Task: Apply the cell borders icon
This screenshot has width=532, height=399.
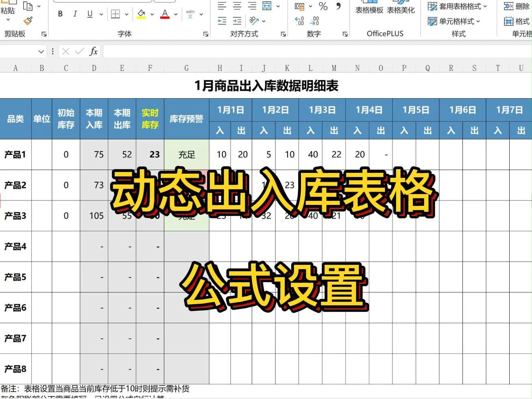Action: 116,14
